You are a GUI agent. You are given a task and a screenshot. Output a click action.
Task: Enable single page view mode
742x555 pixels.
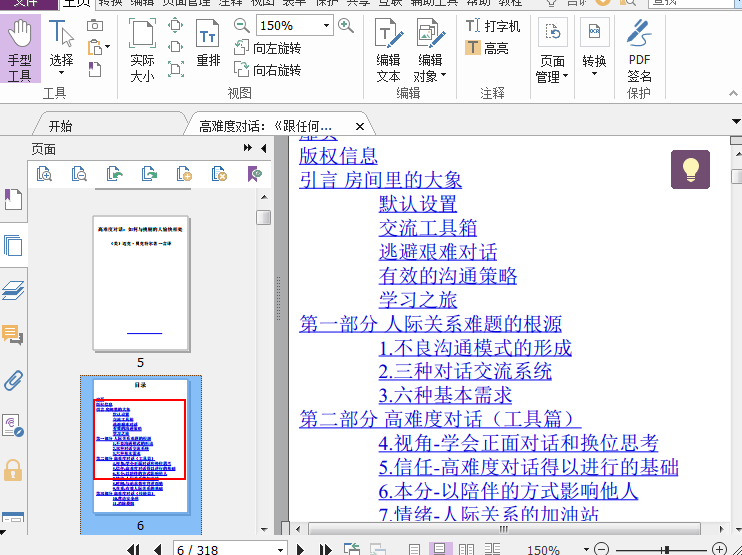click(x=415, y=549)
